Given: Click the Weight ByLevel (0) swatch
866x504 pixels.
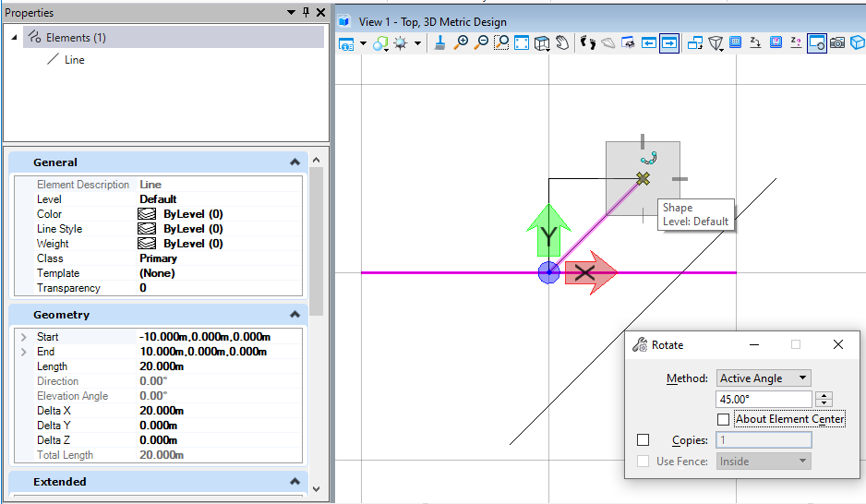Looking at the screenshot, I should click(x=147, y=244).
